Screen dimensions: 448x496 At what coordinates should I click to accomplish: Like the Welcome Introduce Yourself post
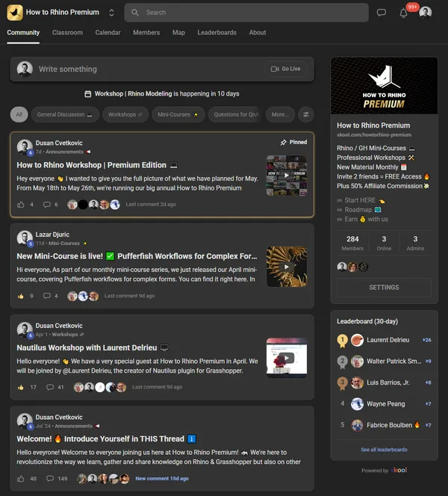click(x=21, y=479)
